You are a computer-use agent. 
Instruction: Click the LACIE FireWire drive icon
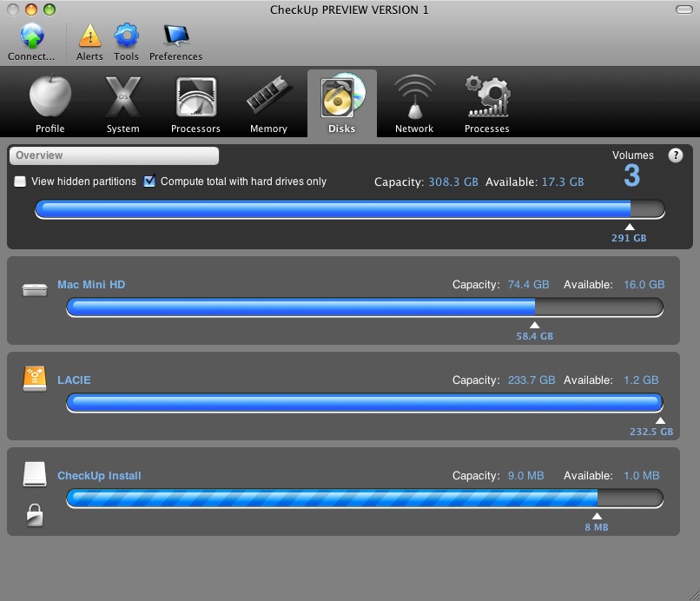click(x=35, y=379)
